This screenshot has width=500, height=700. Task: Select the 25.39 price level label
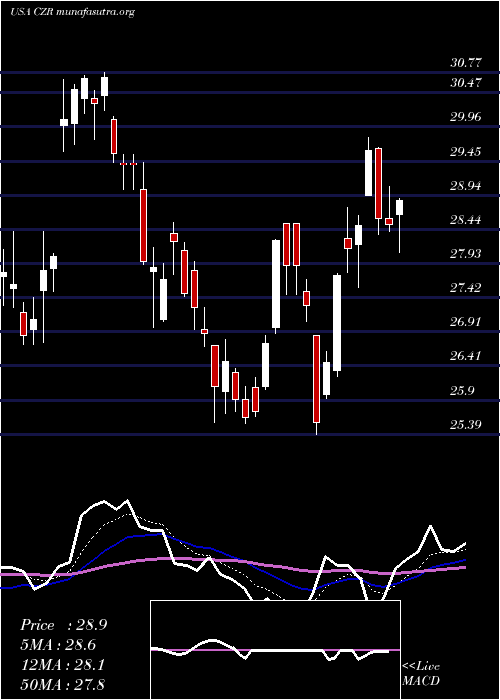point(466,424)
